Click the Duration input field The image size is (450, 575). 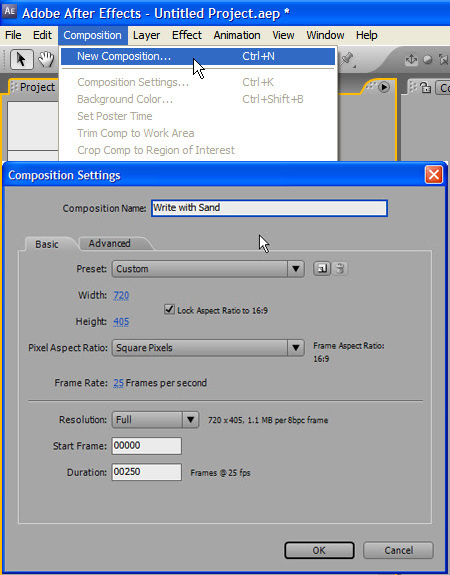click(146, 472)
